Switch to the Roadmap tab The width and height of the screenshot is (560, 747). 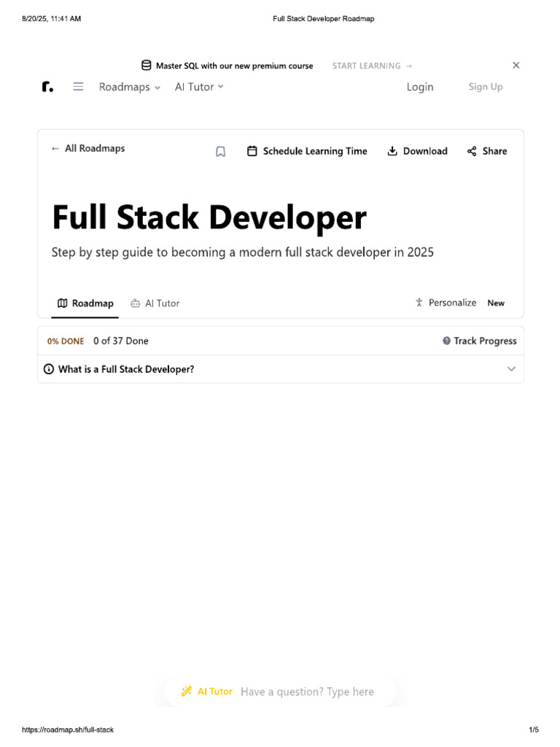point(85,303)
